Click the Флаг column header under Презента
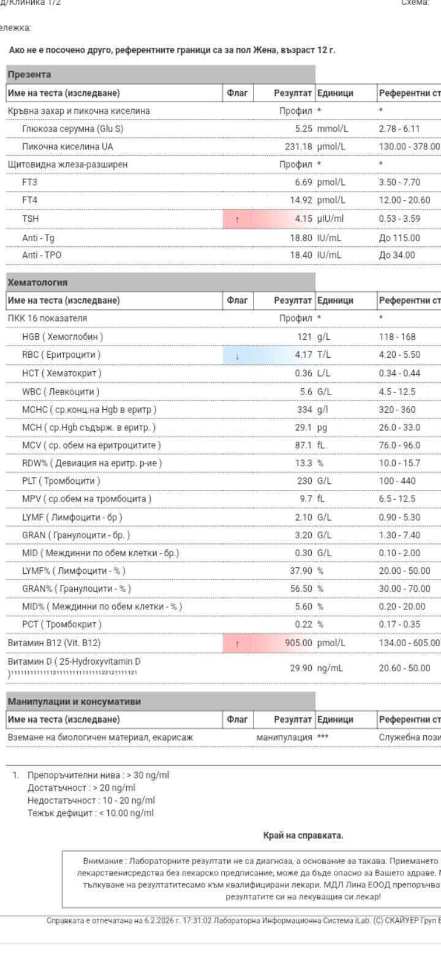 [x=237, y=93]
